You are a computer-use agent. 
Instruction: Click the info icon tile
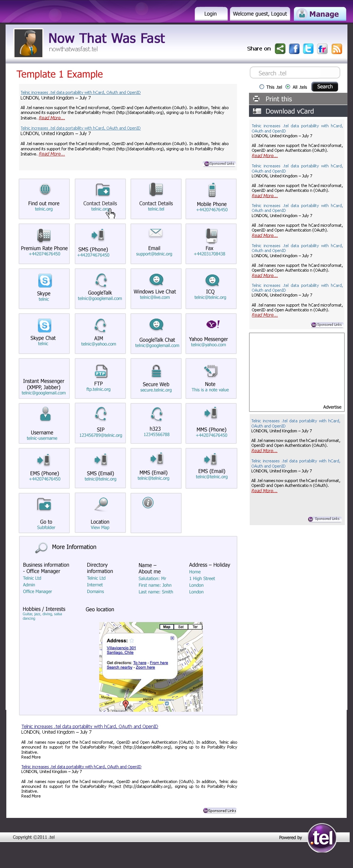(156, 513)
